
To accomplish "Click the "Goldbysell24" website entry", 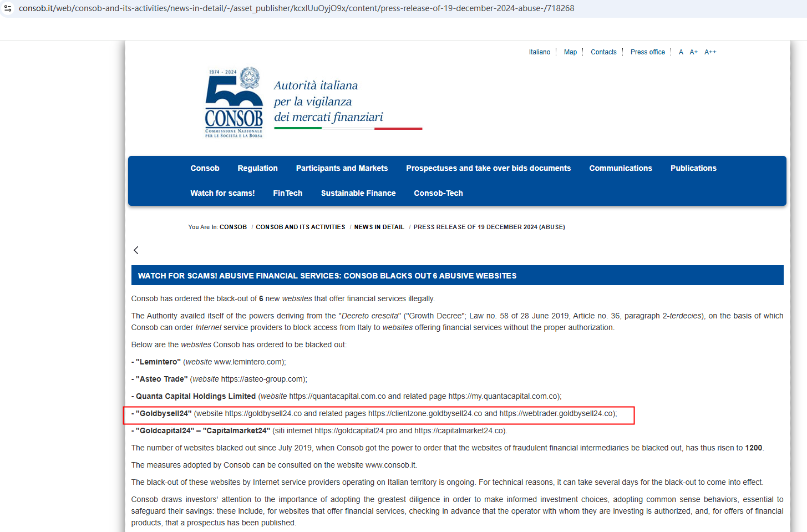I will tap(374, 413).
